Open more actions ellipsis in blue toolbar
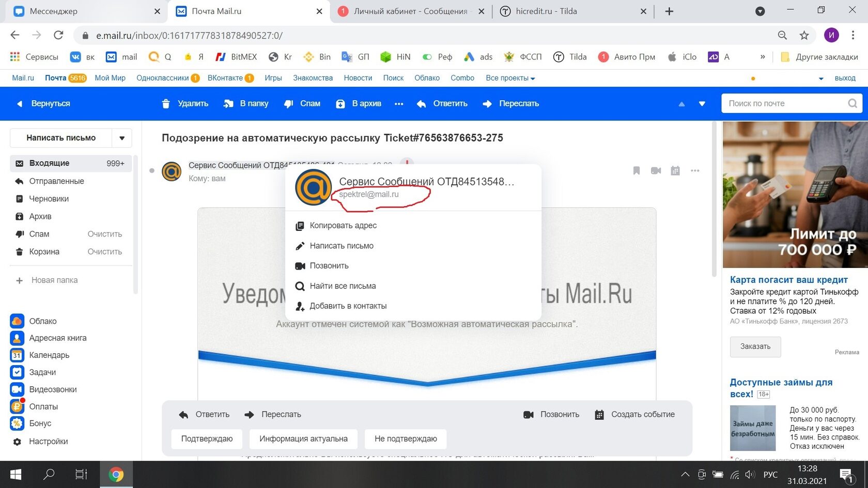868x488 pixels. (x=399, y=104)
